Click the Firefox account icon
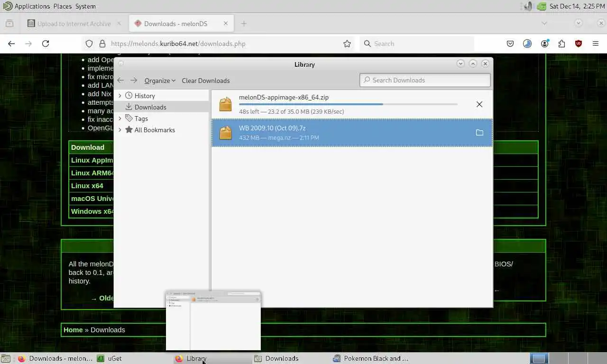The image size is (607, 364). tap(544, 44)
